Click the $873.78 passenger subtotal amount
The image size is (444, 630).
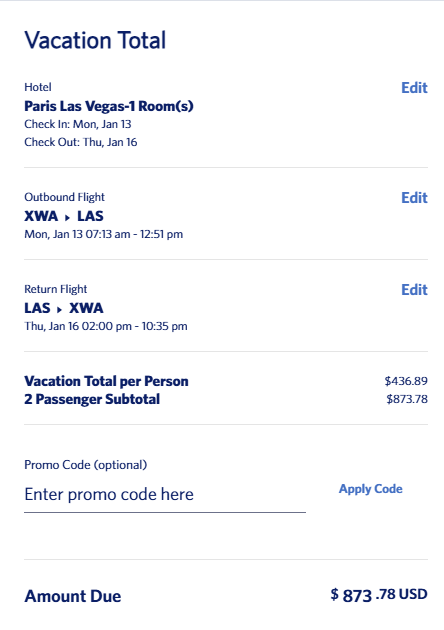[x=407, y=399]
